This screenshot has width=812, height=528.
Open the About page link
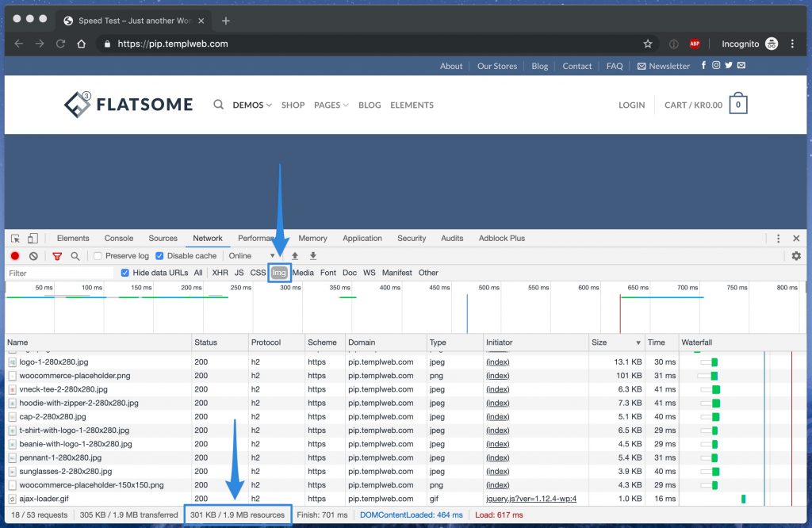pos(451,66)
